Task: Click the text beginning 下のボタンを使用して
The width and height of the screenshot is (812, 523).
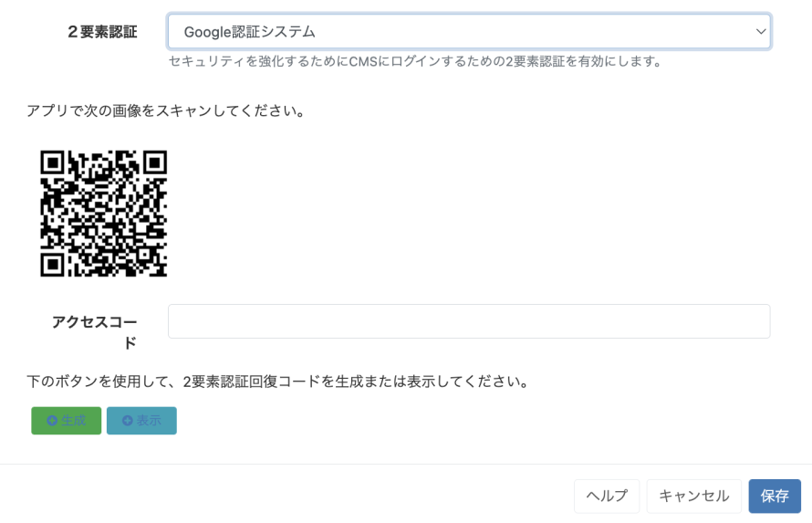Action: [278, 382]
